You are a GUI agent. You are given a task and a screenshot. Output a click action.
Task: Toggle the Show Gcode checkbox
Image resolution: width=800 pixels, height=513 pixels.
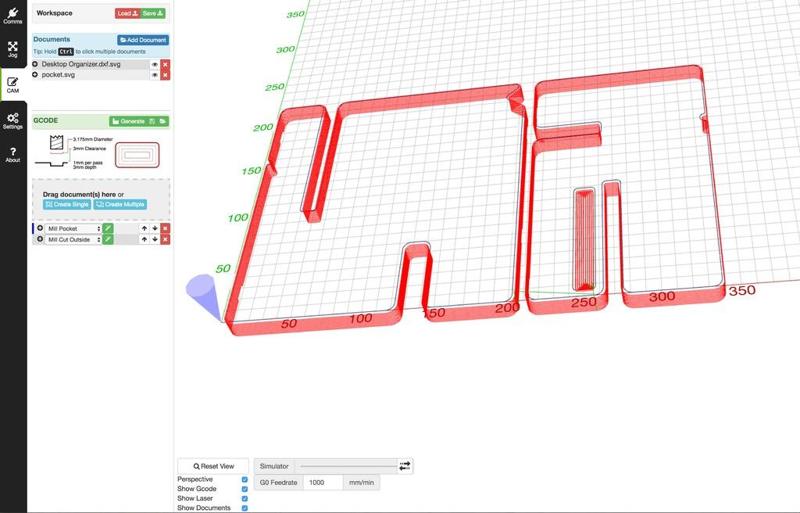[x=244, y=489]
